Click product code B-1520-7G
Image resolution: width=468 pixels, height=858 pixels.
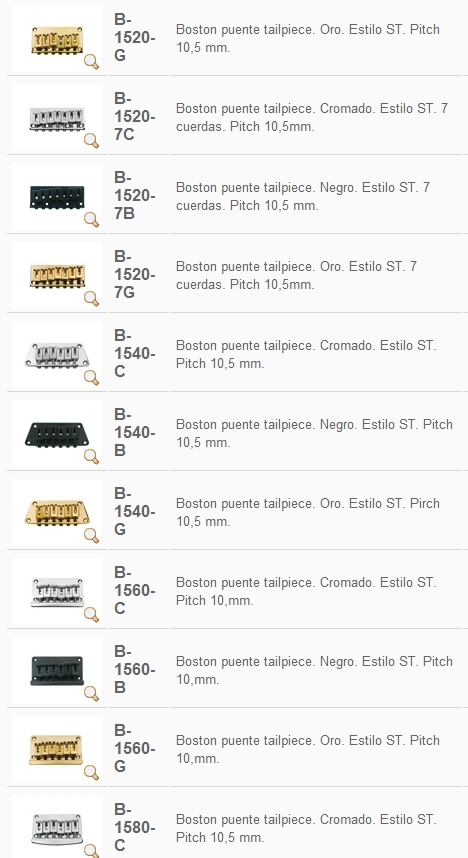coord(135,275)
